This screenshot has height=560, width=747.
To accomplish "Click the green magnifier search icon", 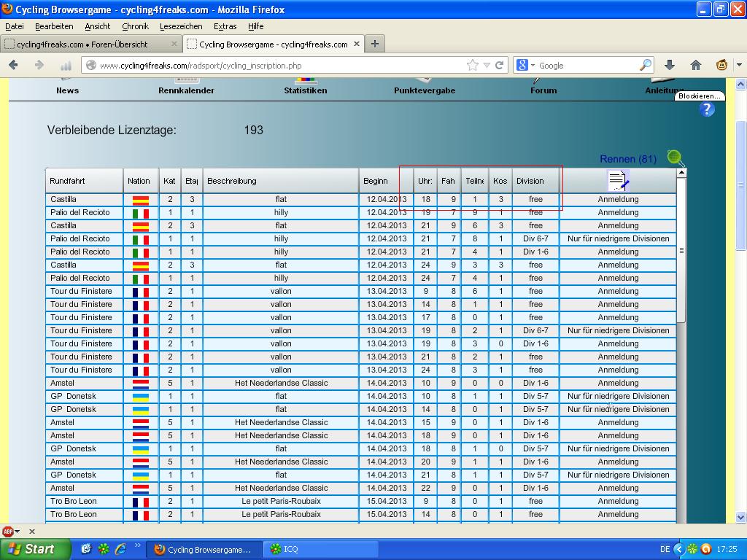I will pos(676,158).
